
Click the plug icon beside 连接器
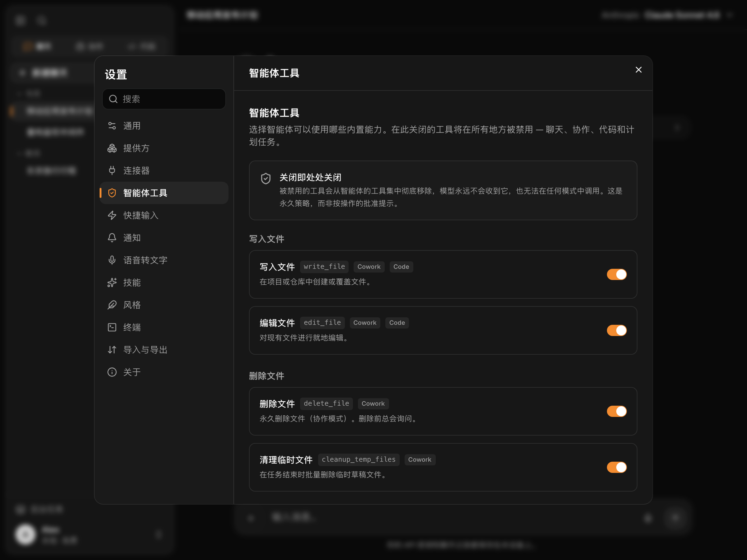pyautogui.click(x=112, y=170)
